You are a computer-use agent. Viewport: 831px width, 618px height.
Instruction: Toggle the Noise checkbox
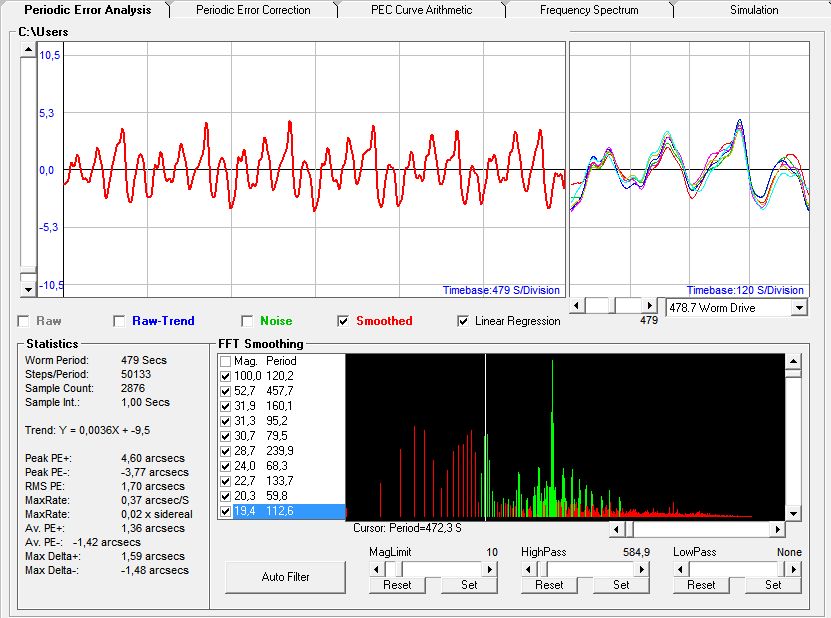(x=247, y=321)
